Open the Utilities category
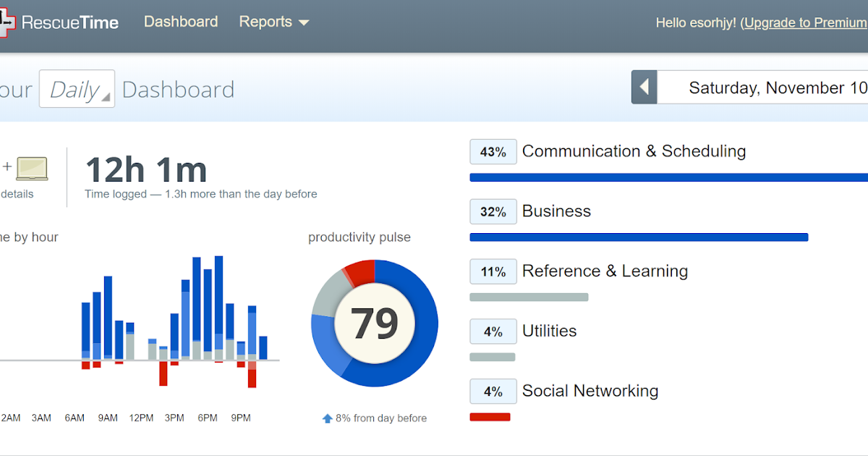This screenshot has height=456, width=868. pyautogui.click(x=549, y=332)
